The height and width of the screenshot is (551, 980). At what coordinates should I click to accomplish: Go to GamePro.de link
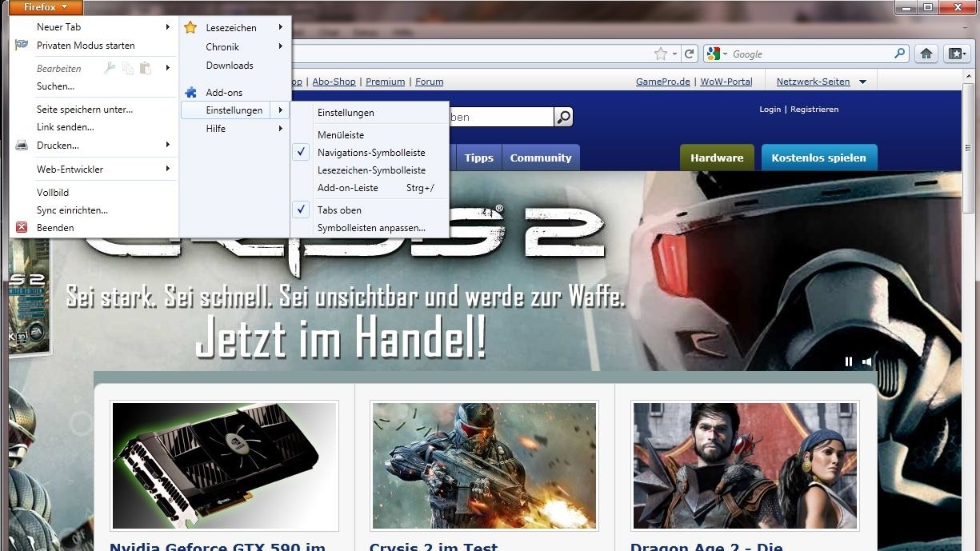[663, 82]
